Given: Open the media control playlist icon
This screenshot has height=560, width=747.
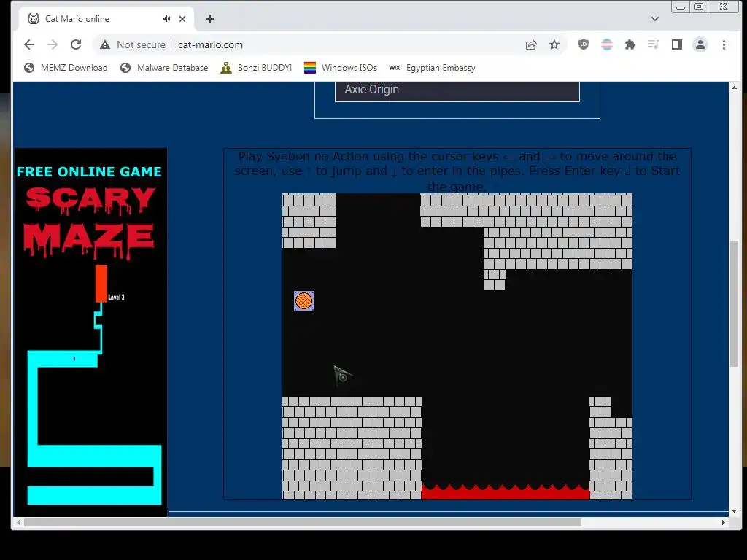Looking at the screenshot, I should (653, 44).
